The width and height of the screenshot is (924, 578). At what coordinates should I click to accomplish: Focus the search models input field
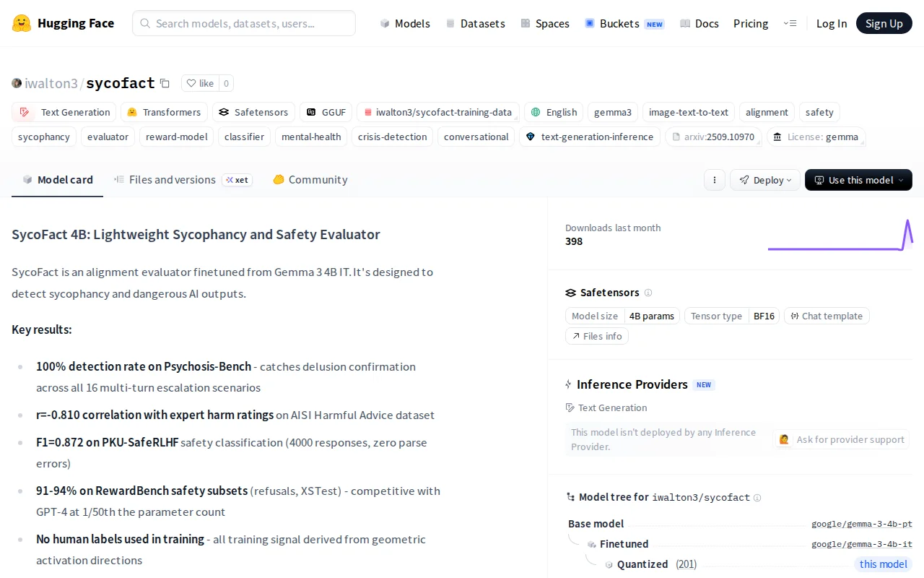tap(244, 23)
